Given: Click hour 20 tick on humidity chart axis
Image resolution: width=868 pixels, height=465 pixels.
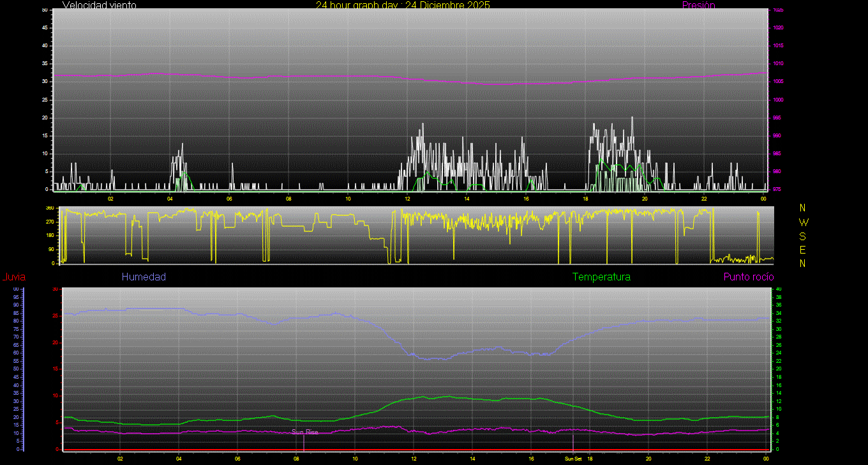Looking at the screenshot, I should pyautogui.click(x=648, y=459).
